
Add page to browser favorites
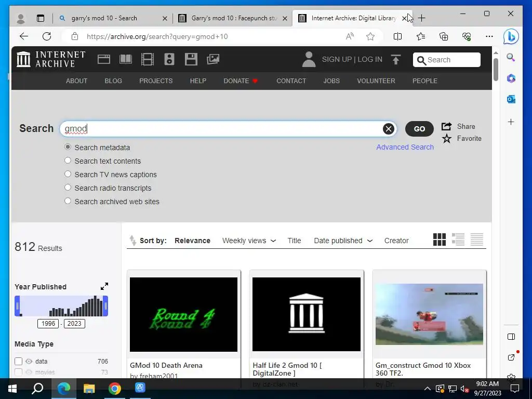pyautogui.click(x=370, y=36)
